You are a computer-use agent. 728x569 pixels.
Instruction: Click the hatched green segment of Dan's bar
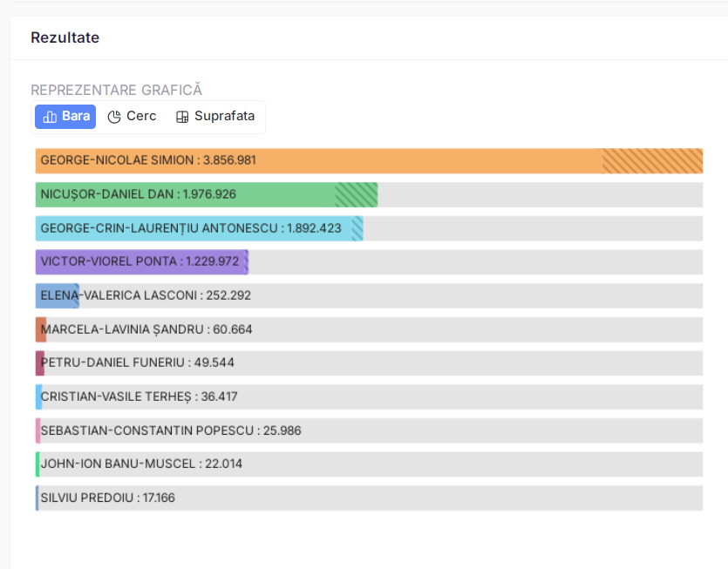pyautogui.click(x=356, y=194)
